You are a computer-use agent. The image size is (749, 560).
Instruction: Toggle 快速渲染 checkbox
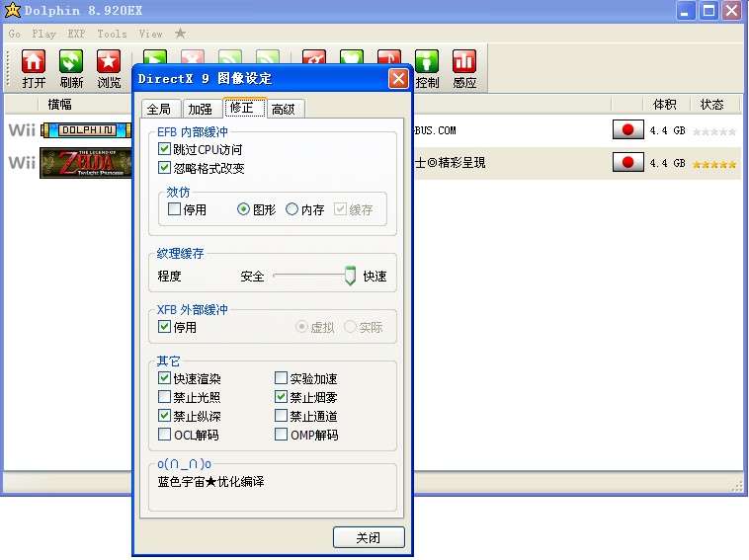[164, 378]
